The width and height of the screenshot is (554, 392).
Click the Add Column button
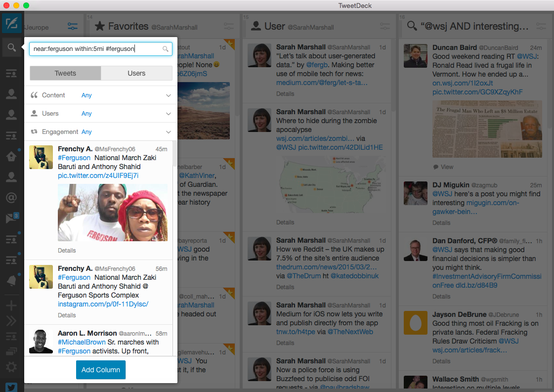pos(101,370)
